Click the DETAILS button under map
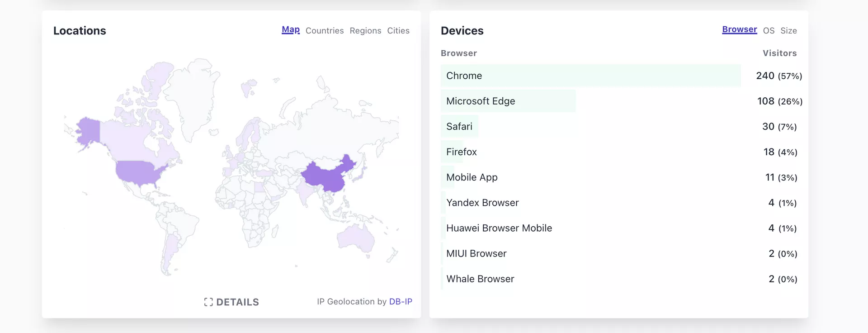The width and height of the screenshot is (868, 333). [237, 302]
